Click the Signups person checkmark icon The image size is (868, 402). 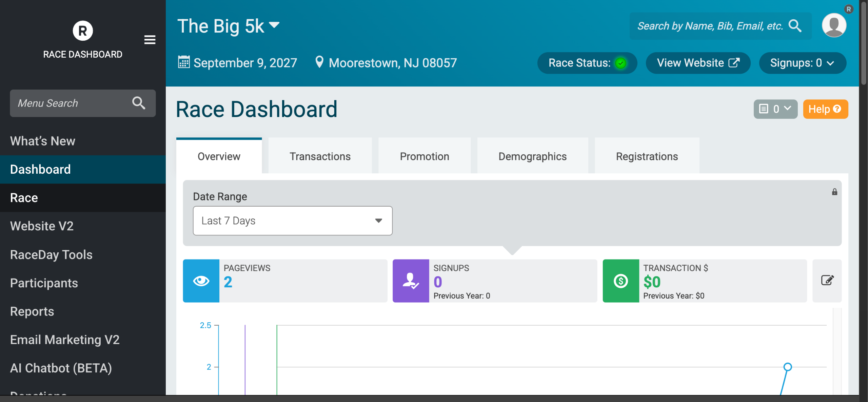(411, 281)
